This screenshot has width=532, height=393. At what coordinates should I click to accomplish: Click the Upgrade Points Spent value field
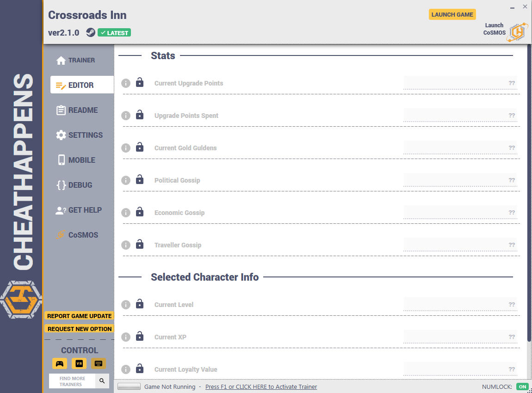460,115
